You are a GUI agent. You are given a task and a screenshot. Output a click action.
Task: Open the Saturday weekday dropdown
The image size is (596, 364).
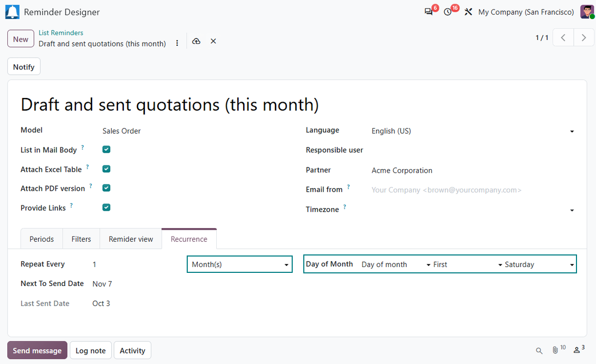[539, 264]
